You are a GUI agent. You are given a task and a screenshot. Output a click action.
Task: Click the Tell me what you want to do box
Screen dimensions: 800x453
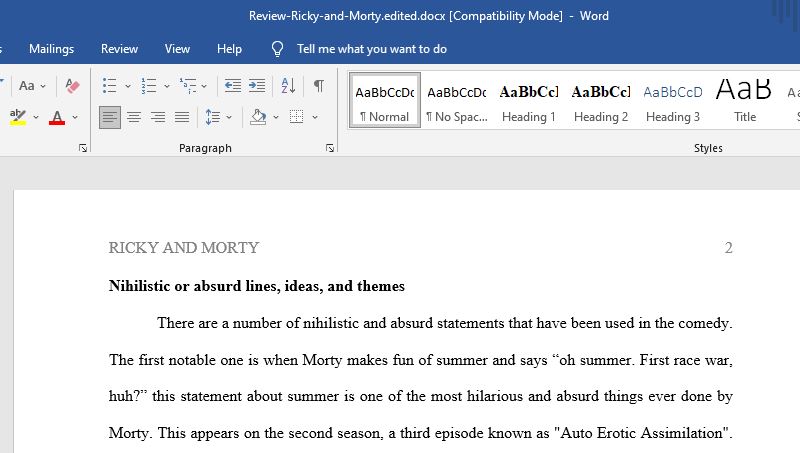371,49
